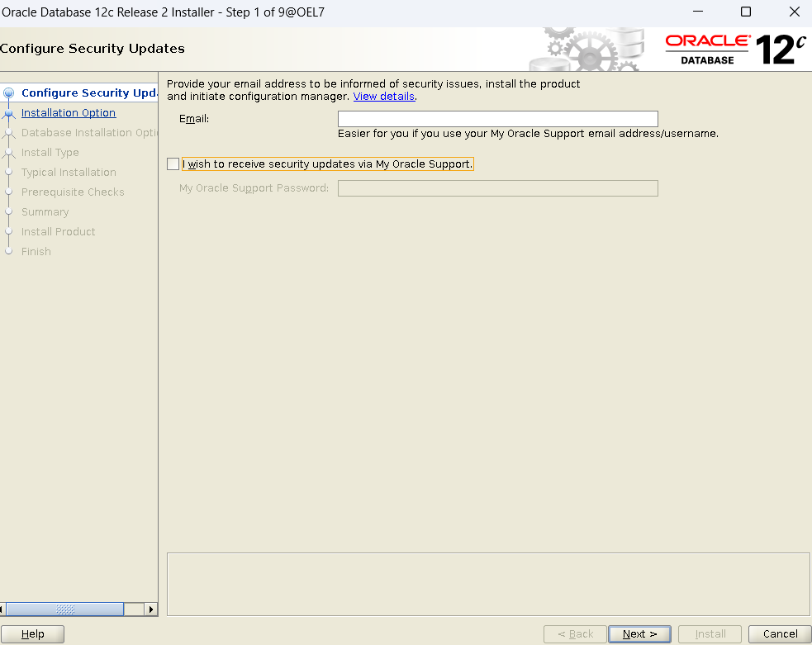Click the Configure Security Updates step bullet icon
Screen dimensions: 812x645
tap(8, 93)
